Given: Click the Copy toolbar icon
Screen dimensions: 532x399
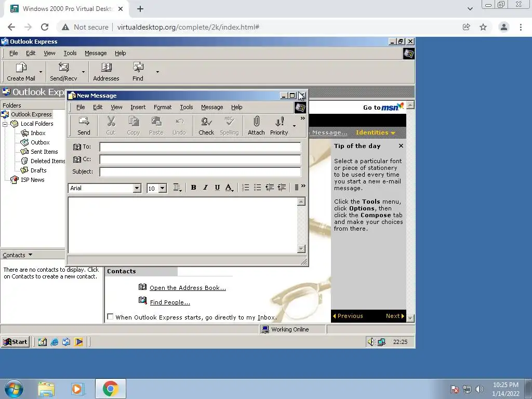Looking at the screenshot, I should (x=134, y=122).
